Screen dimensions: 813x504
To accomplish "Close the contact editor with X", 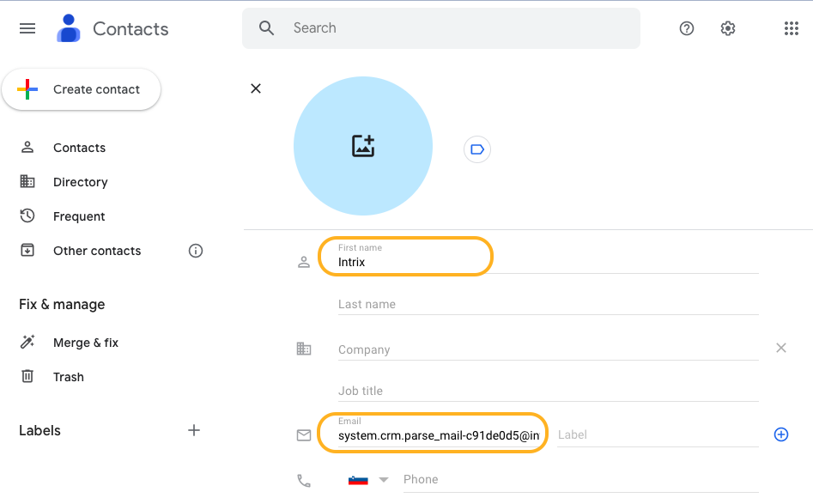I will point(256,88).
